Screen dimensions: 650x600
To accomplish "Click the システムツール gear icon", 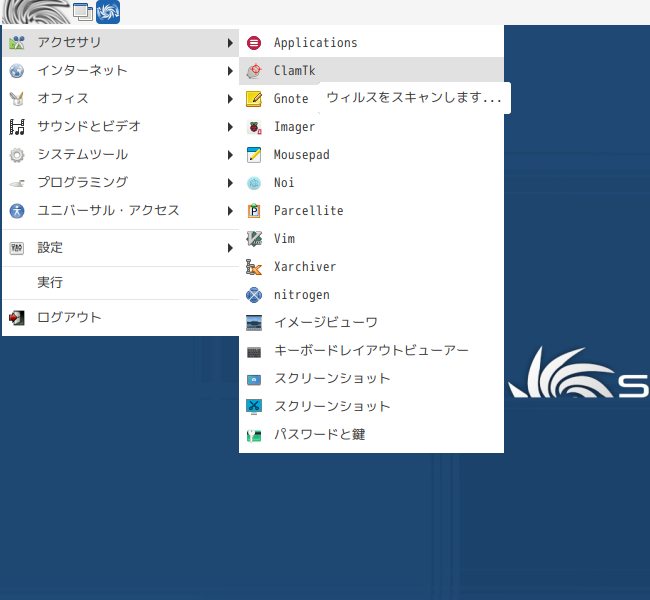I will click(x=17, y=155).
